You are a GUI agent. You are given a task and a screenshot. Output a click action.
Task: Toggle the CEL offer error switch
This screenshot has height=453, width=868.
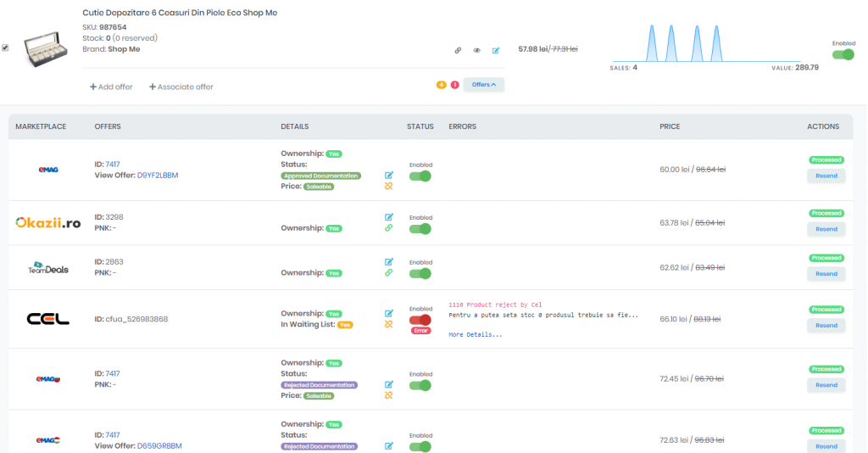(420, 320)
